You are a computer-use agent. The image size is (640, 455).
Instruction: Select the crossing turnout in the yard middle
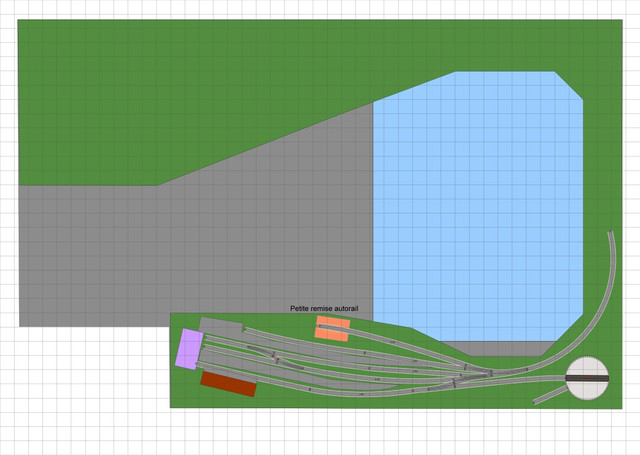(276, 358)
